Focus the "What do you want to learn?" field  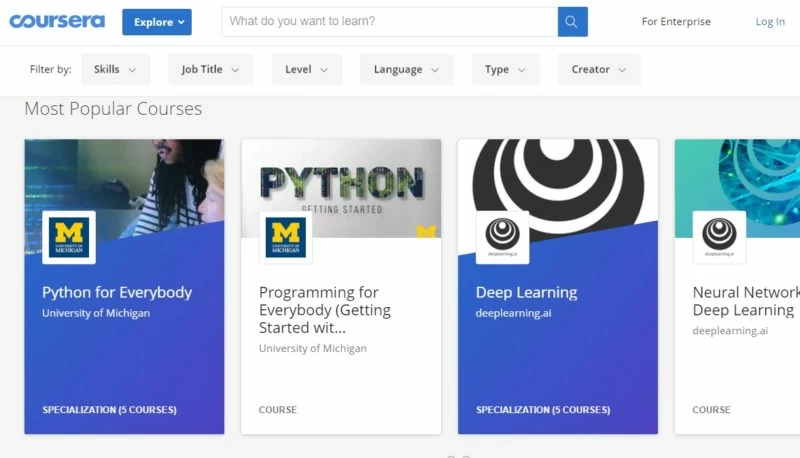pyautogui.click(x=390, y=22)
